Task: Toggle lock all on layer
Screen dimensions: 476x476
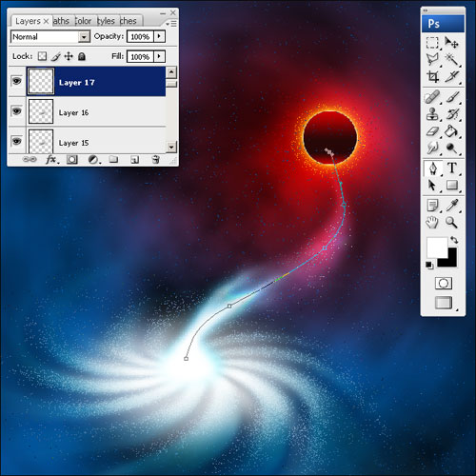Action: (x=82, y=56)
